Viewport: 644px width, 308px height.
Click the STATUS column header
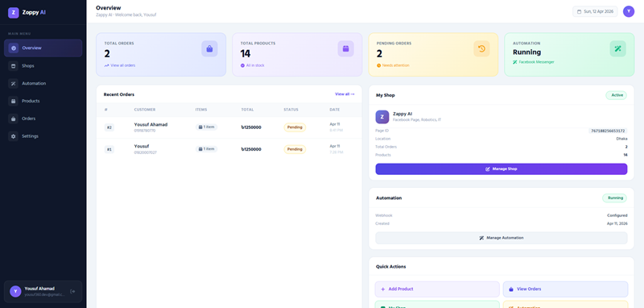click(x=291, y=110)
